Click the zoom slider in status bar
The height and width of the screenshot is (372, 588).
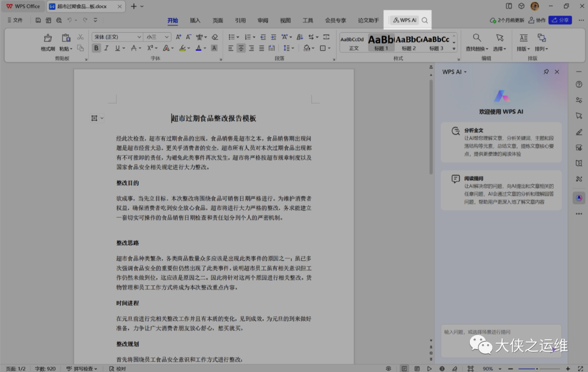click(x=537, y=369)
